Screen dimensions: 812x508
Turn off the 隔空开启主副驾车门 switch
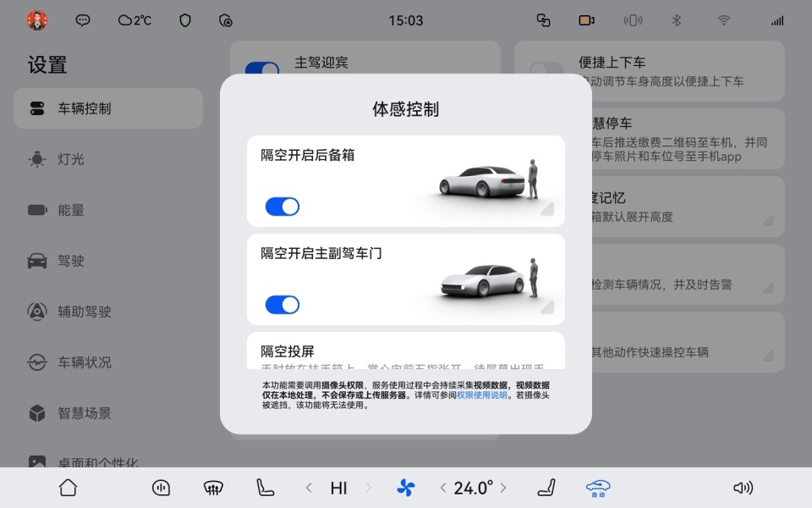coord(281,304)
